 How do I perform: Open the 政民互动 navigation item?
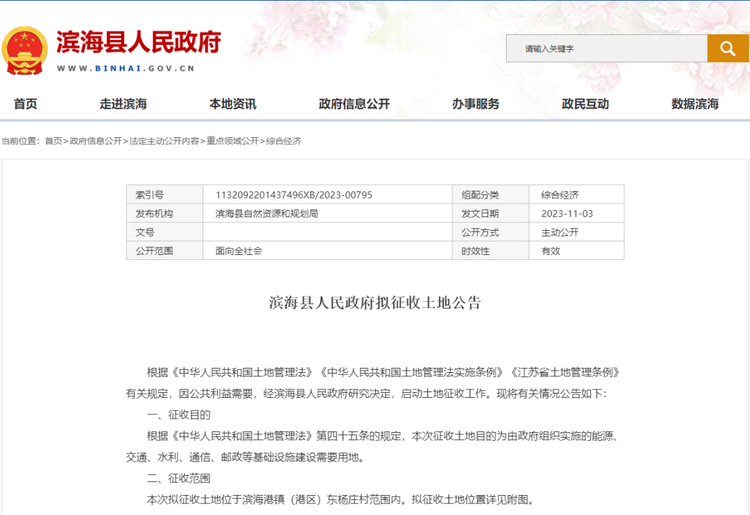(x=585, y=104)
